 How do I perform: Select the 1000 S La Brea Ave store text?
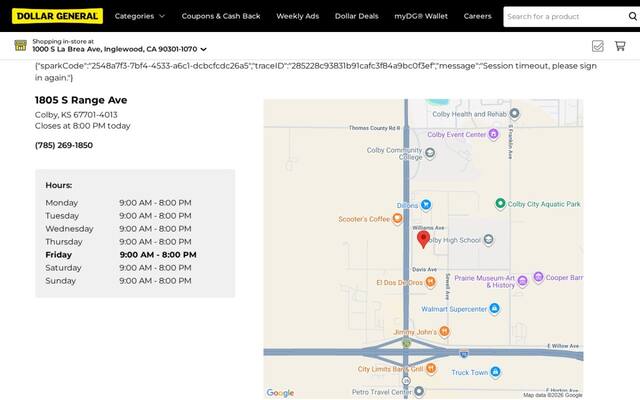pyautogui.click(x=115, y=49)
